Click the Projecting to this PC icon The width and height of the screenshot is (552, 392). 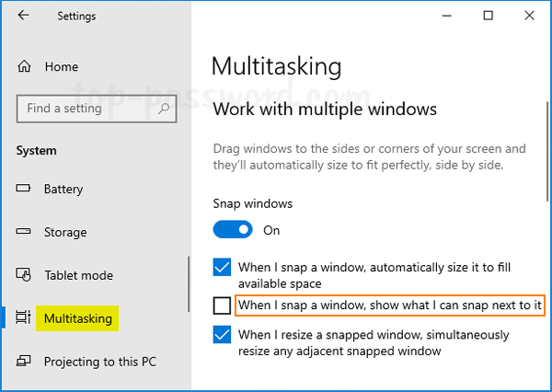pyautogui.click(x=24, y=362)
